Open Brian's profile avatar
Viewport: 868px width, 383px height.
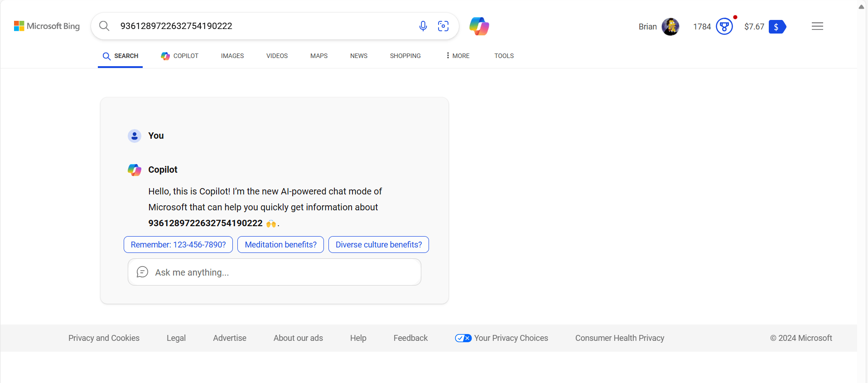[x=670, y=27]
